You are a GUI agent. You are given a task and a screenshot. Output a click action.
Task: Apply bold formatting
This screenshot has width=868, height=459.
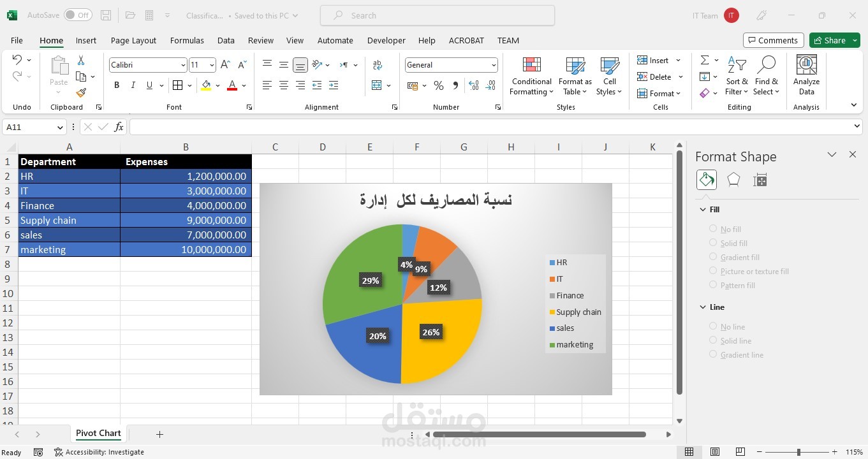coord(116,84)
